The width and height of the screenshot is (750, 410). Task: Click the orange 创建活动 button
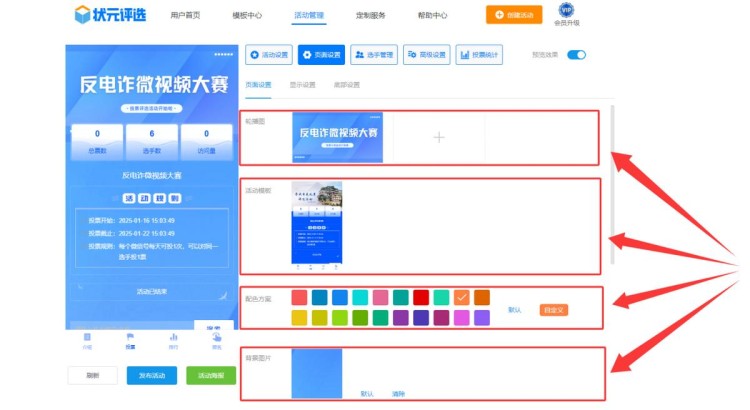[515, 15]
